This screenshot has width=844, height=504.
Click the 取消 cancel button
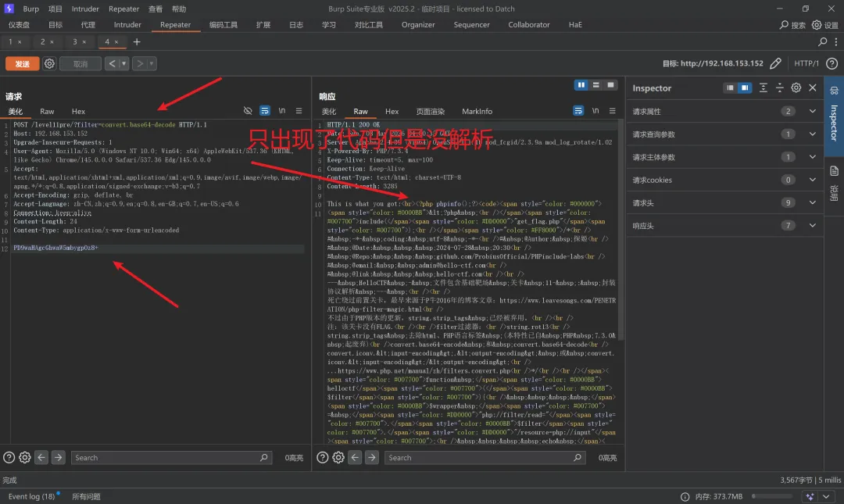click(80, 63)
